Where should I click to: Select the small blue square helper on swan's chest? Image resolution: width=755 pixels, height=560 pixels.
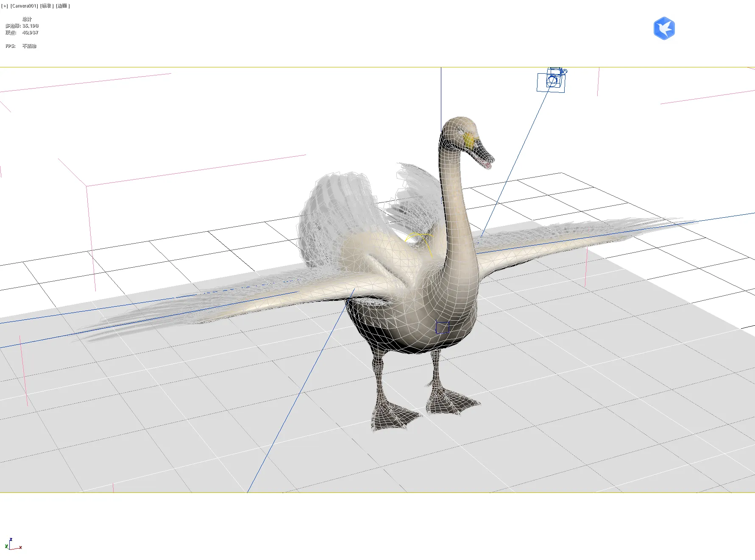point(442,327)
